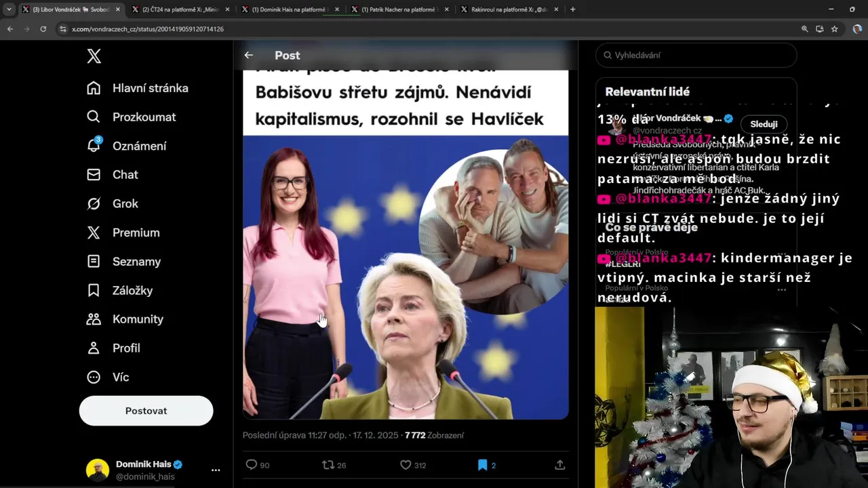Close the Libor Vondráček tab

(x=118, y=9)
